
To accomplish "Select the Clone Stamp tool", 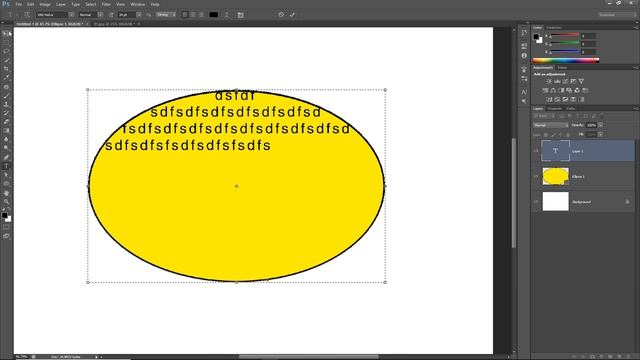I will (x=6, y=104).
